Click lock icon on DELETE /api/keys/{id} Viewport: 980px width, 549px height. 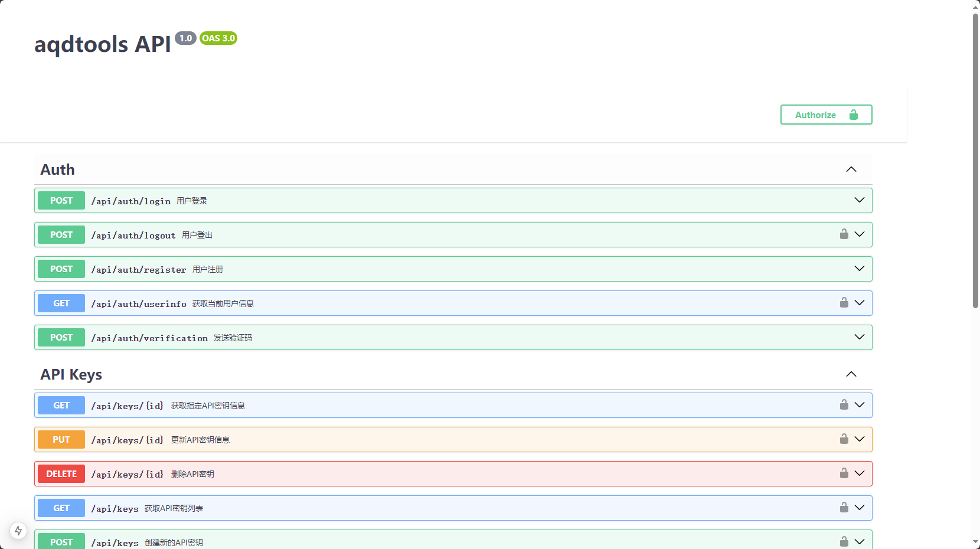tap(844, 473)
